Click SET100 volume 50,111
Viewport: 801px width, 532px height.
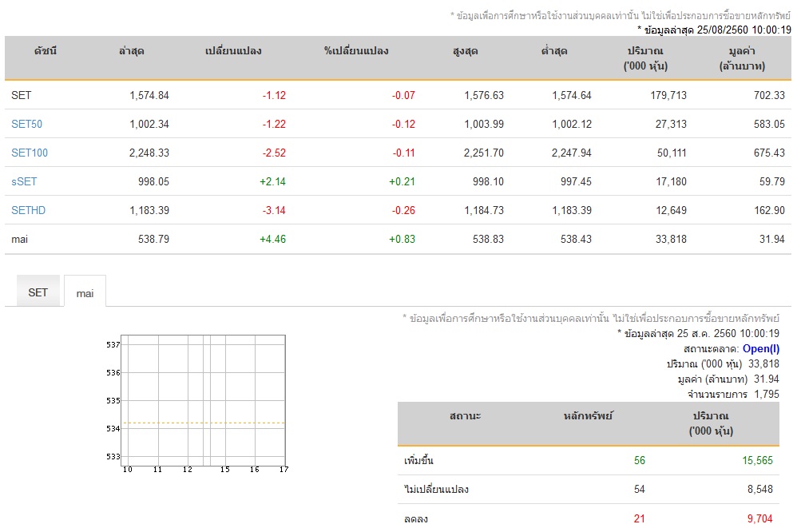(672, 153)
